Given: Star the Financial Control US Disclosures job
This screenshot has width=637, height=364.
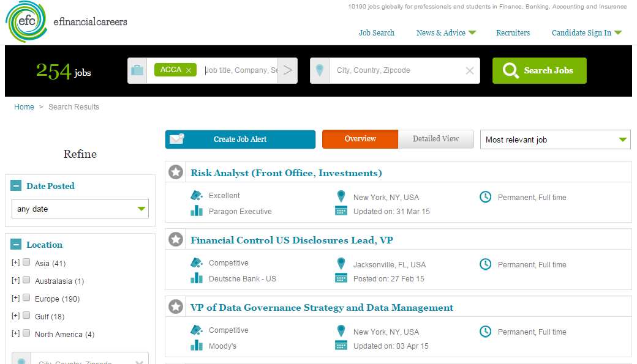Looking at the screenshot, I should (x=176, y=239).
